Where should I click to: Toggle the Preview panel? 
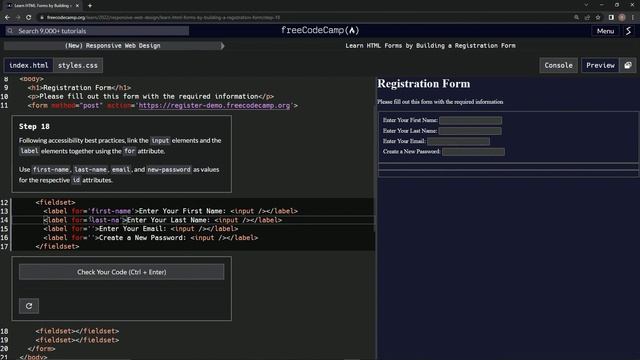point(600,65)
